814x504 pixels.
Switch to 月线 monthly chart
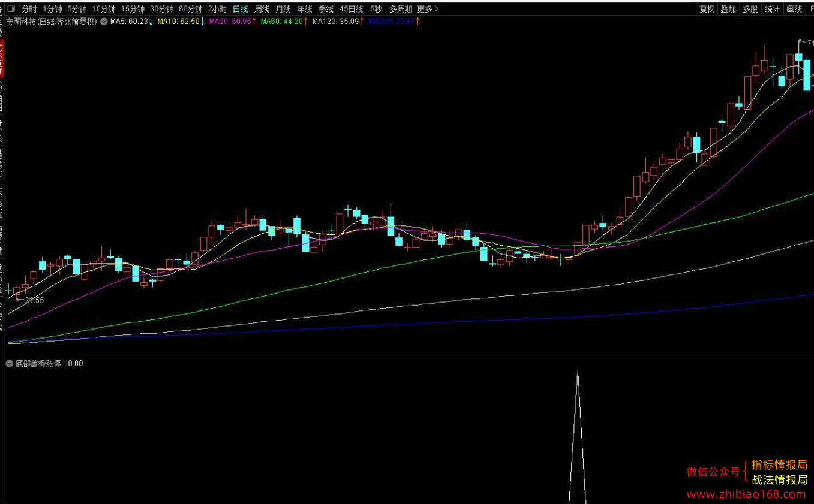(283, 9)
